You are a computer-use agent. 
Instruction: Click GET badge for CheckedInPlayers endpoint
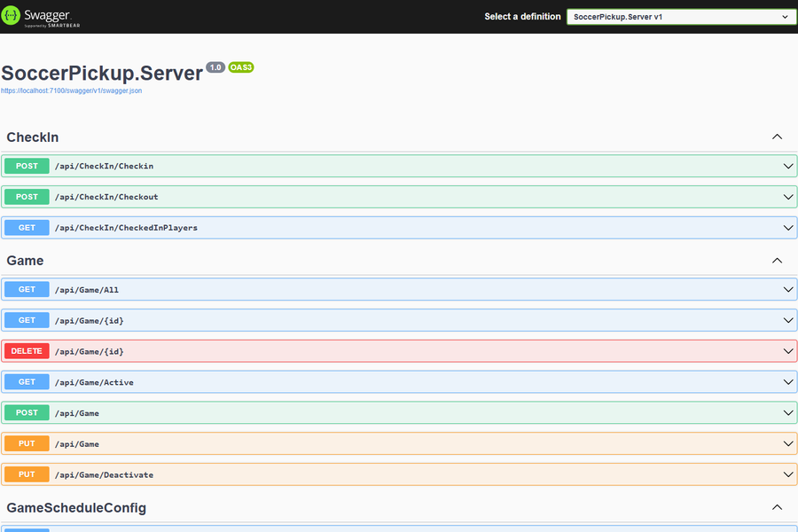click(x=27, y=228)
